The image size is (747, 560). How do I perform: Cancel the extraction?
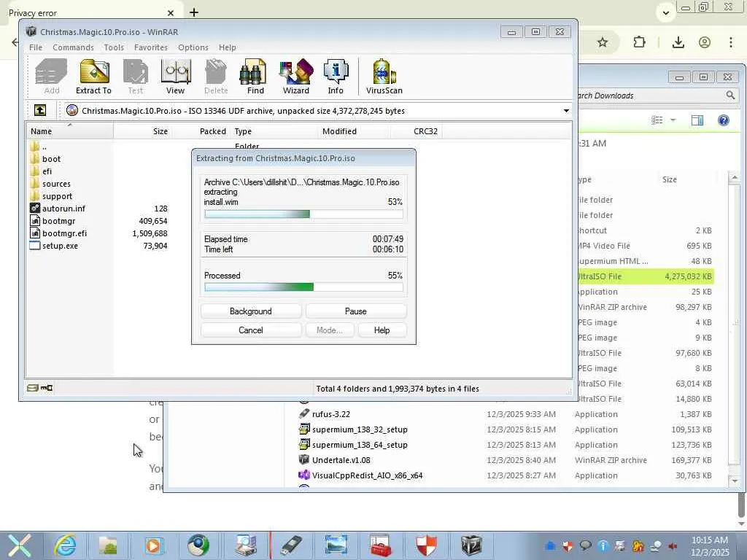251,330
